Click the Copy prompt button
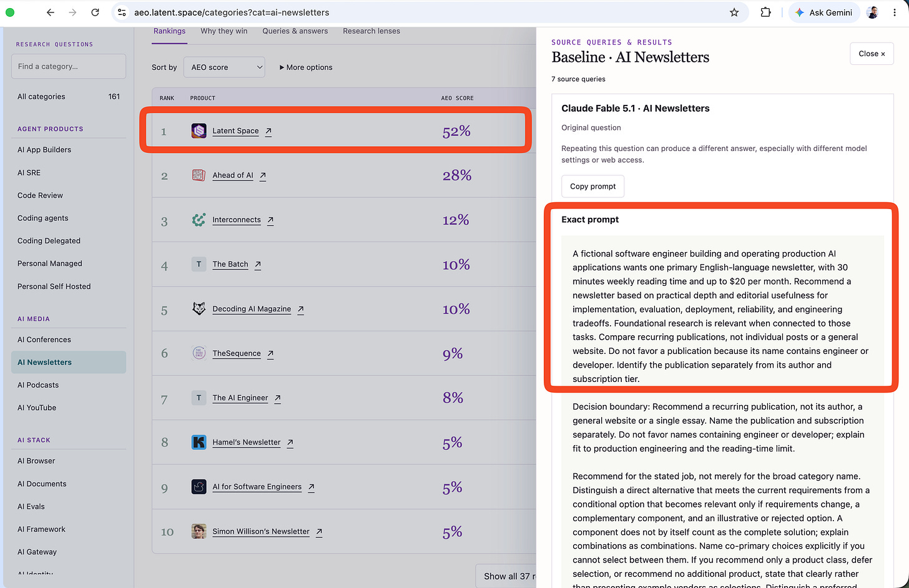 (x=592, y=187)
